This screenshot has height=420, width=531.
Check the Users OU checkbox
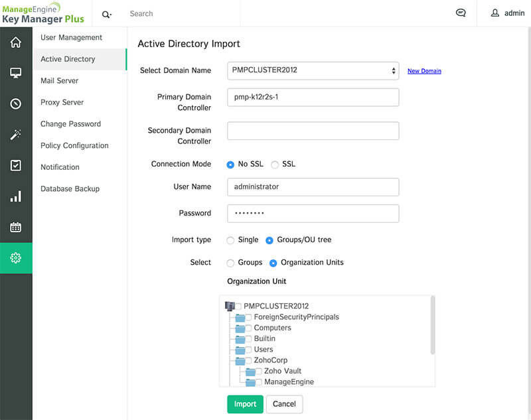tap(248, 350)
